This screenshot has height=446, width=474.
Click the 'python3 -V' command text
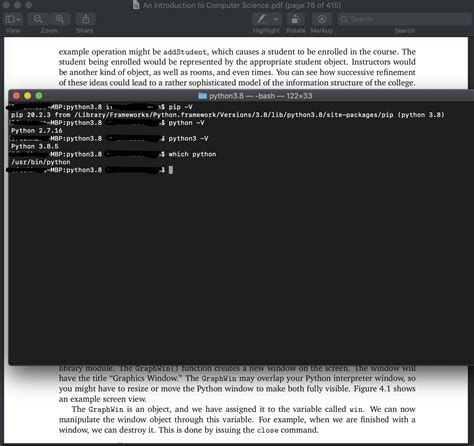188,139
